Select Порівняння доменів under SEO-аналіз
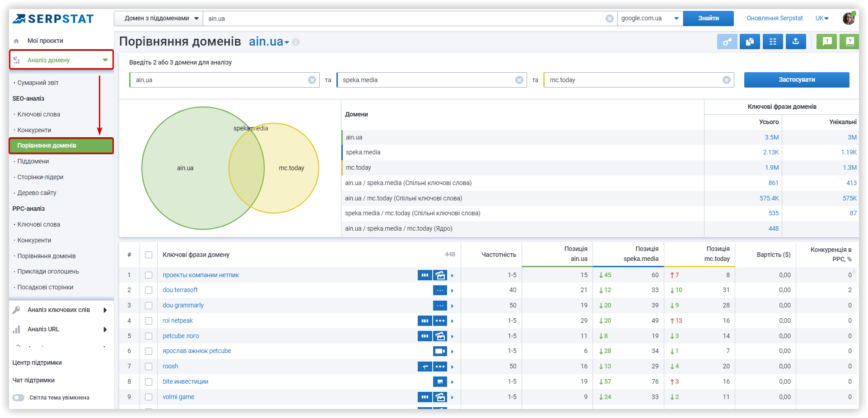868x418 pixels. pos(61,146)
